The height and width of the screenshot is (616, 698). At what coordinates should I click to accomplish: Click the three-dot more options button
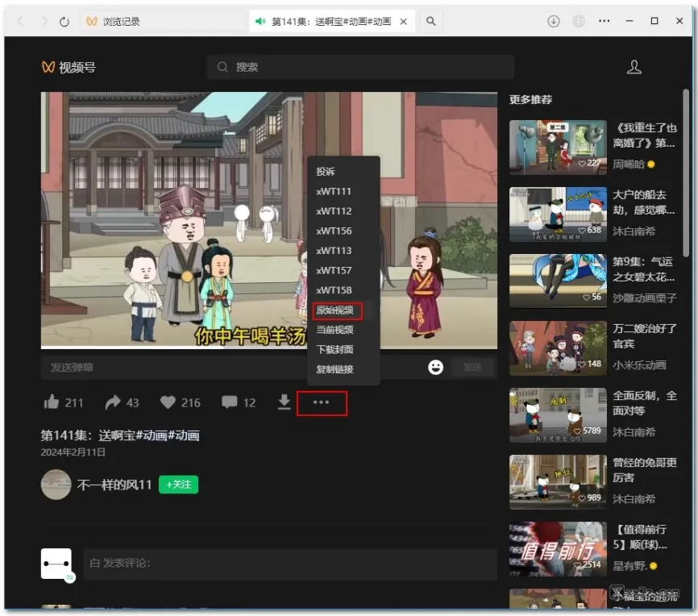pyautogui.click(x=322, y=402)
